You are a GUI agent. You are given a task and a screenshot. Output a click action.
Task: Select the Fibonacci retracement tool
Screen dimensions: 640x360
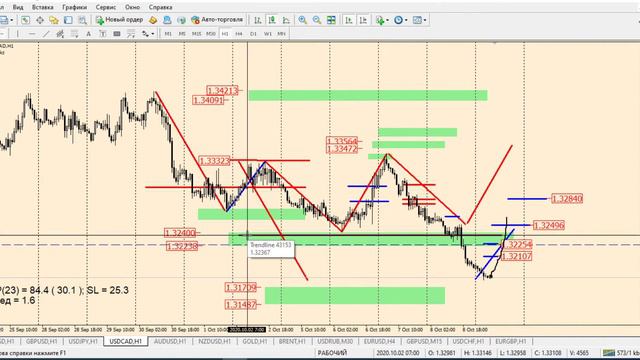(x=74, y=34)
